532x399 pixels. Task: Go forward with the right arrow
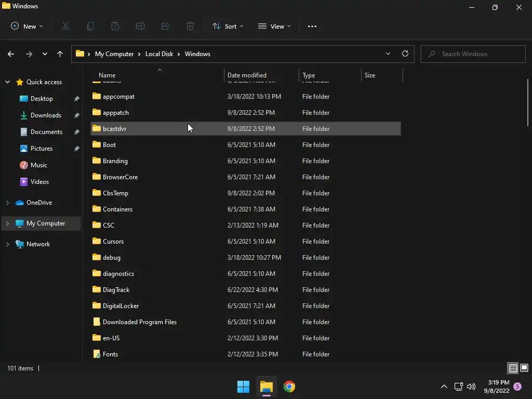29,54
